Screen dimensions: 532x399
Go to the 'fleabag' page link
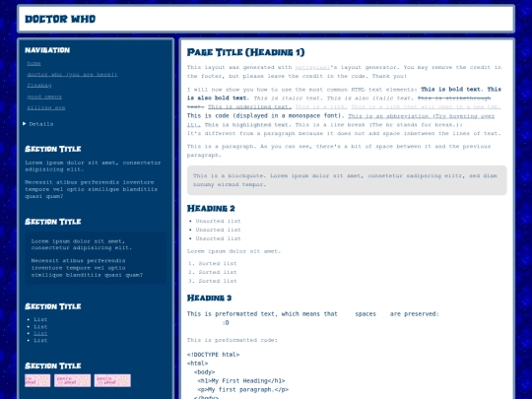(x=39, y=85)
